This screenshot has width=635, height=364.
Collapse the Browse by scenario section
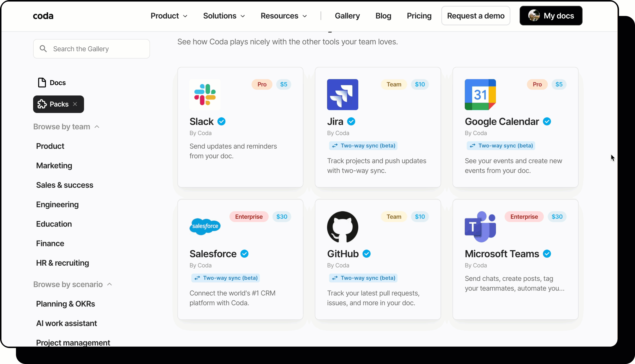click(x=110, y=284)
